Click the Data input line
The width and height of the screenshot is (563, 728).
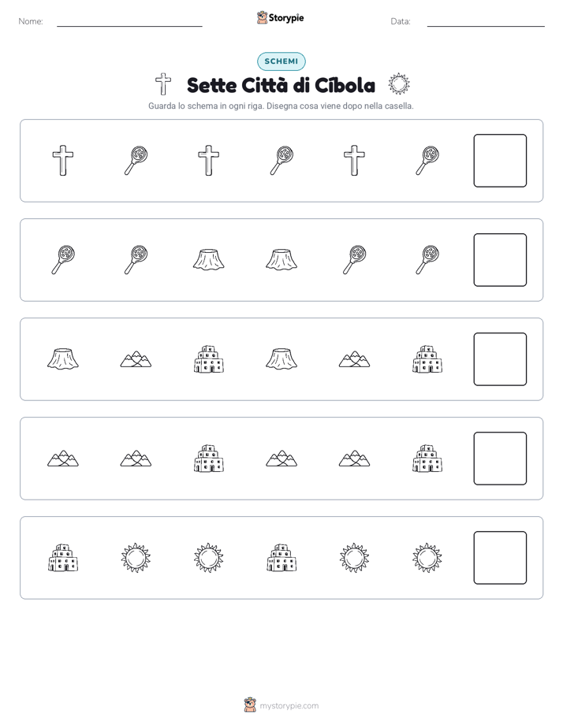click(x=486, y=22)
